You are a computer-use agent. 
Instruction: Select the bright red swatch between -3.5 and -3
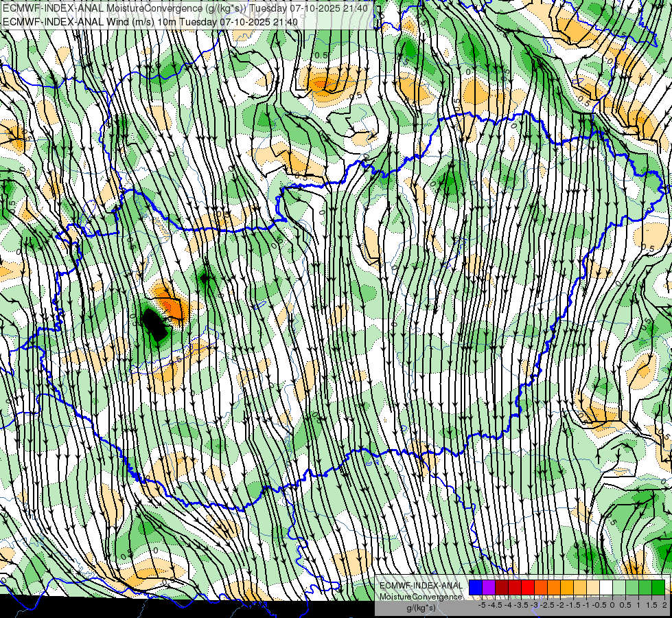coord(528,587)
